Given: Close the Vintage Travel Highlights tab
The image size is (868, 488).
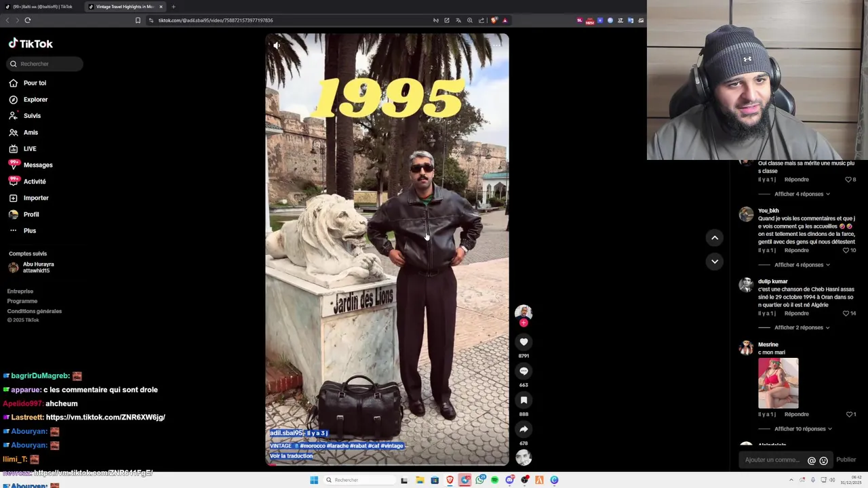Looking at the screenshot, I should click(x=161, y=7).
